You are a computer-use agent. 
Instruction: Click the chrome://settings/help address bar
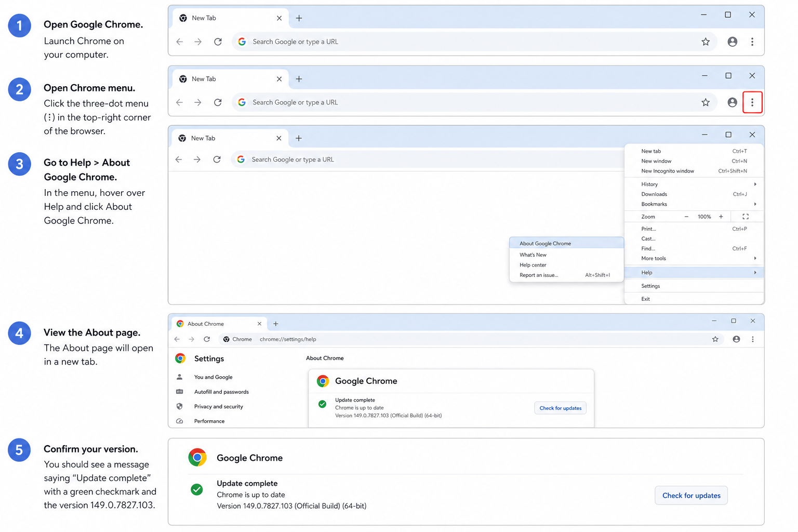(x=471, y=339)
